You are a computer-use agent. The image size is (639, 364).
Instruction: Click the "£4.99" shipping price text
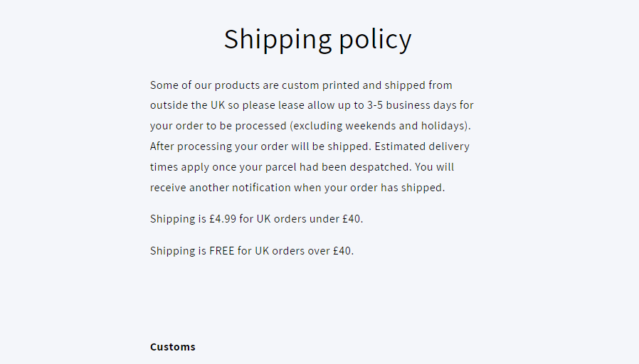coord(222,219)
